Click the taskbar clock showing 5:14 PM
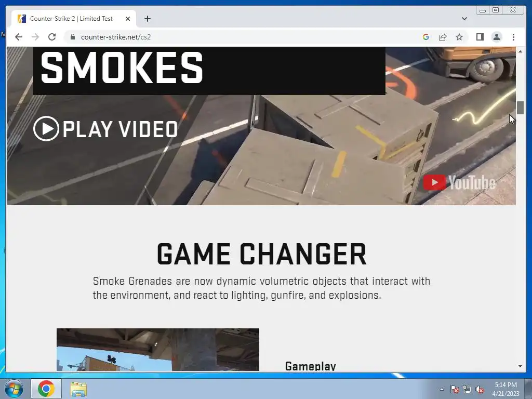This screenshot has height=399, width=532. pos(506,389)
